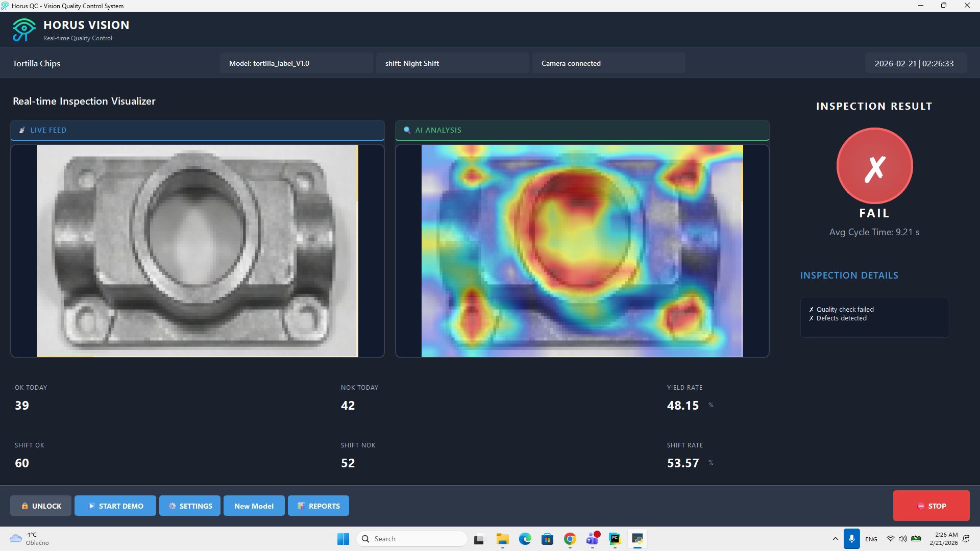
Task: Show hidden system tray icons
Action: click(835, 539)
